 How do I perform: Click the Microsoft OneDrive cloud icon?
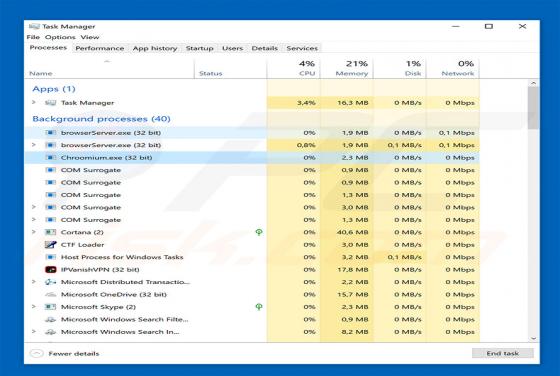tap(50, 295)
